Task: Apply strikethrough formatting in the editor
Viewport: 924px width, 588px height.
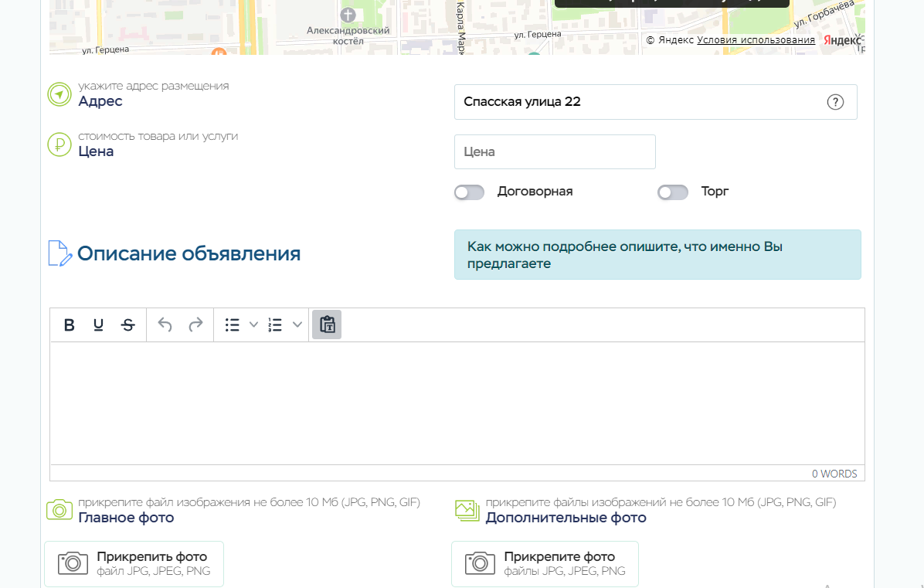Action: pyautogui.click(x=128, y=325)
